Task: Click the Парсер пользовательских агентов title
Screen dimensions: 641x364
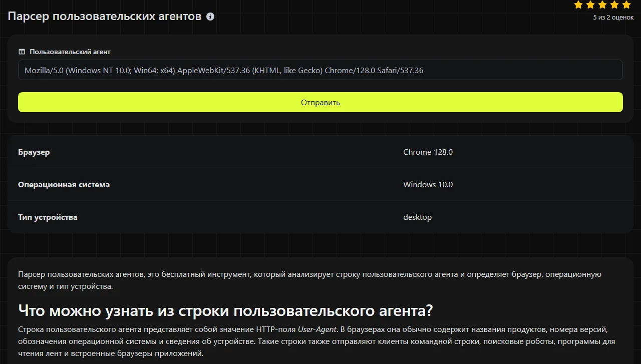Action: point(105,17)
